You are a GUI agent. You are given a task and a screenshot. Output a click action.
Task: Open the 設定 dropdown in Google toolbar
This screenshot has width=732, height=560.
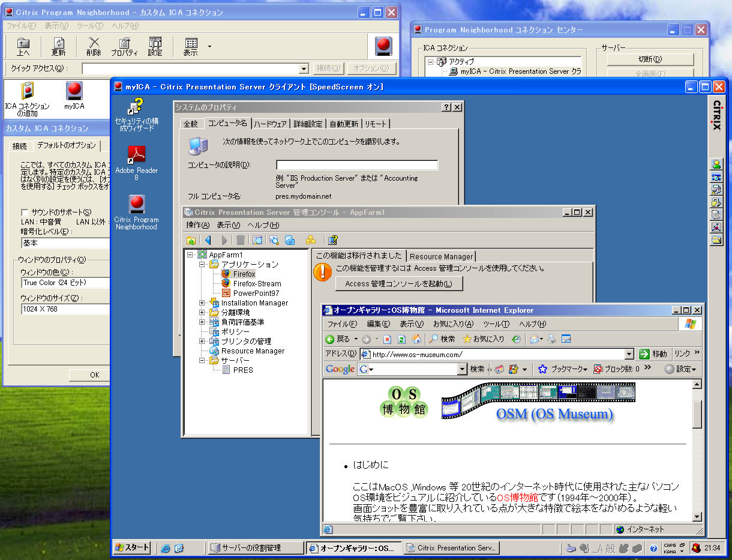(681, 369)
